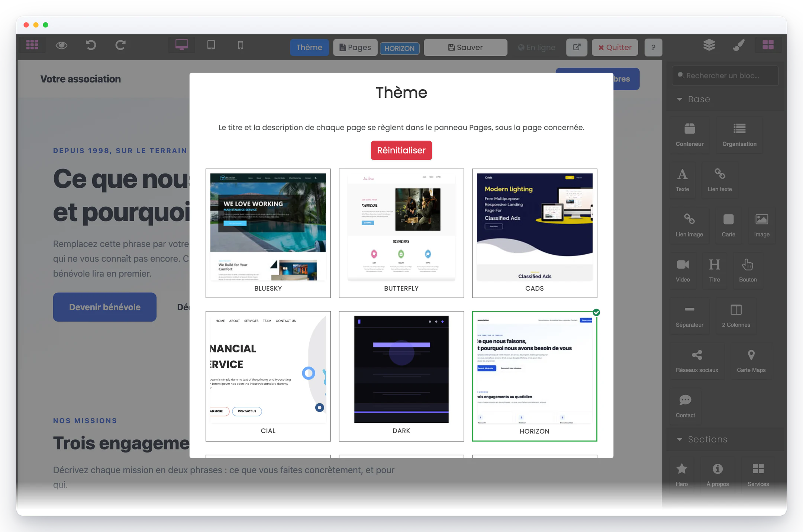This screenshot has height=532, width=803.
Task: Choose the BUTTERFLY theme thumbnail
Action: click(x=401, y=233)
